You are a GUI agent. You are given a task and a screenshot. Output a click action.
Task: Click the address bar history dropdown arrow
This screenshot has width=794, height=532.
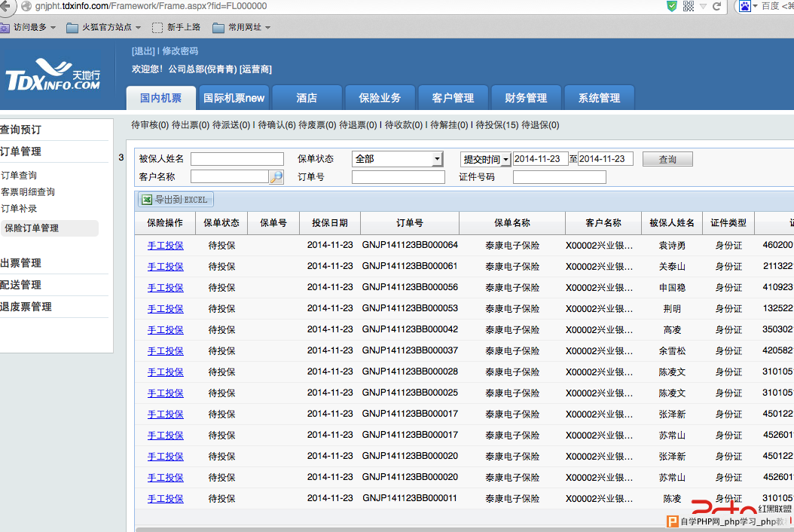tap(704, 7)
